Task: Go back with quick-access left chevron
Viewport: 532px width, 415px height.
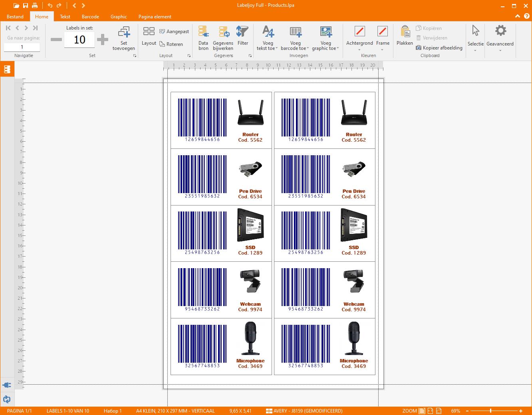Action: click(x=74, y=6)
